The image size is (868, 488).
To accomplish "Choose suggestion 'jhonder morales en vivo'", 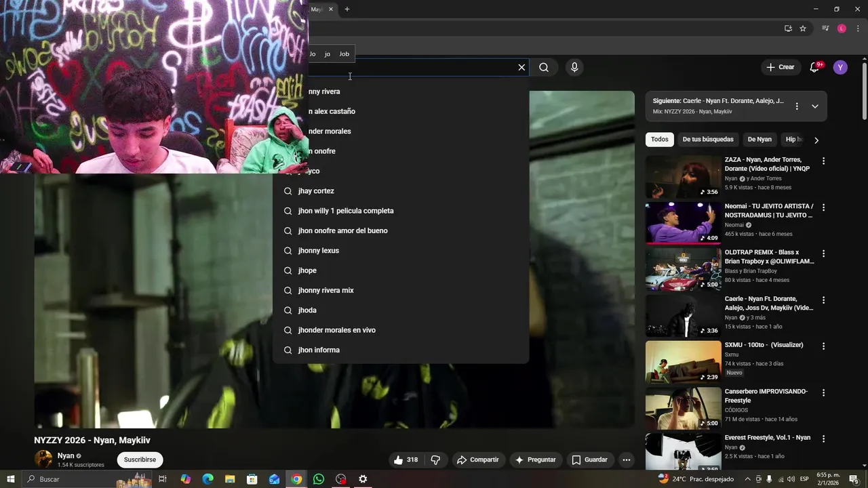I will coord(400,330).
